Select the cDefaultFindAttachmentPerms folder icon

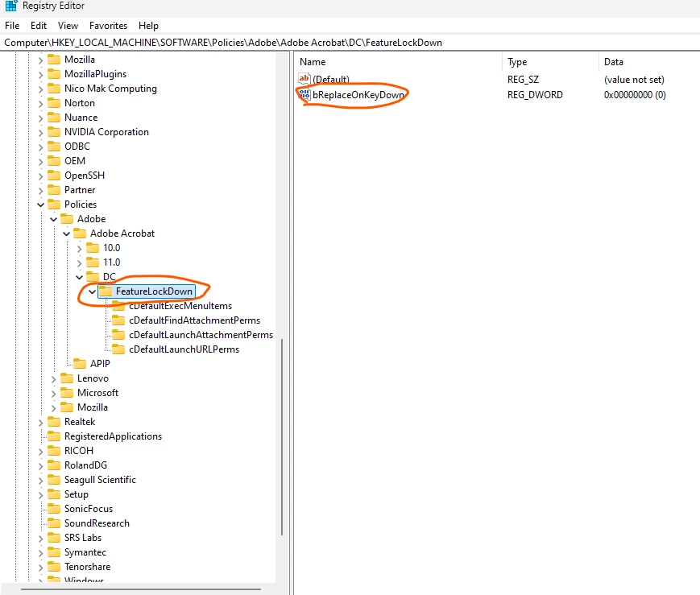[x=118, y=320]
